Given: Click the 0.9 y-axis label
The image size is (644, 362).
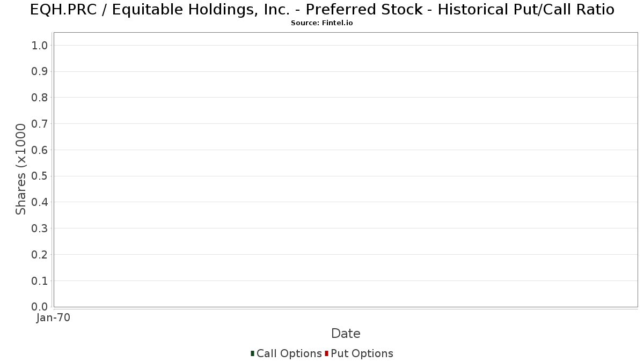Looking at the screenshot, I should [40, 71].
